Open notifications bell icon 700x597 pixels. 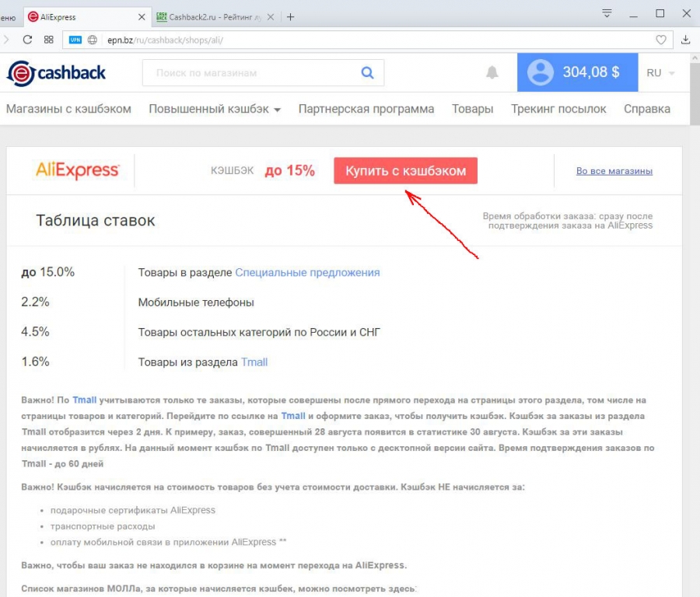492,72
